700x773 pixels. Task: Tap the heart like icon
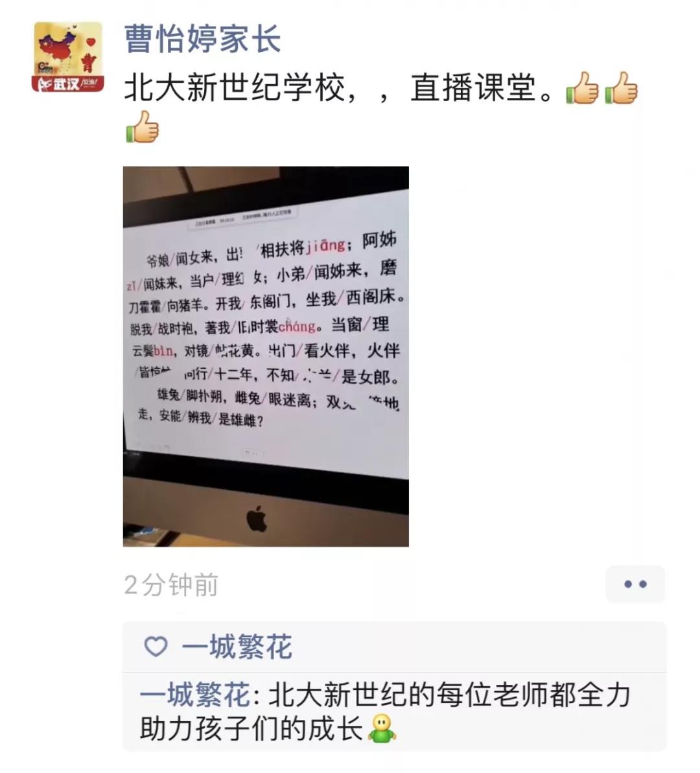coord(156,646)
